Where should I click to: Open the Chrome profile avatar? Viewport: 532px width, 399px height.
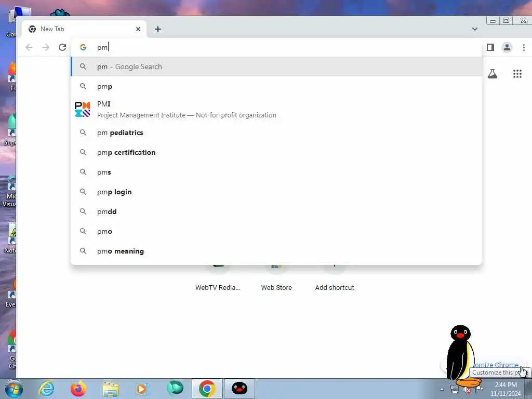[x=507, y=47]
